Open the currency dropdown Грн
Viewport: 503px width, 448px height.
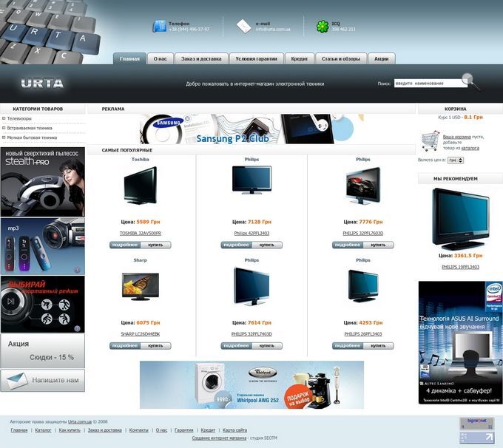pyautogui.click(x=456, y=160)
